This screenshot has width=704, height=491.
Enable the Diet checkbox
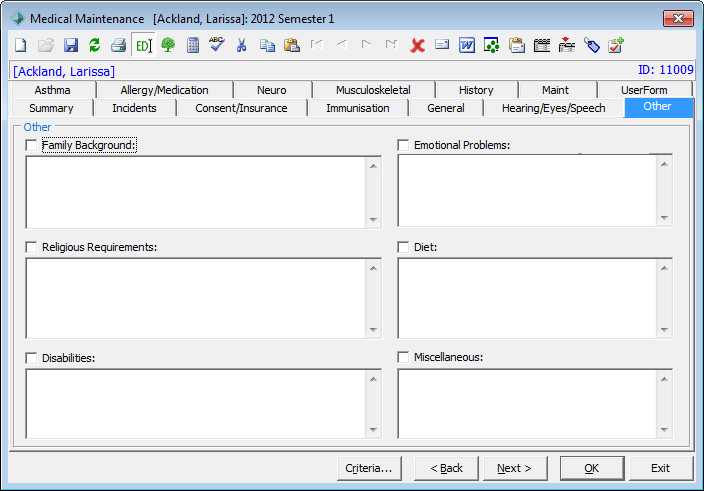click(403, 247)
